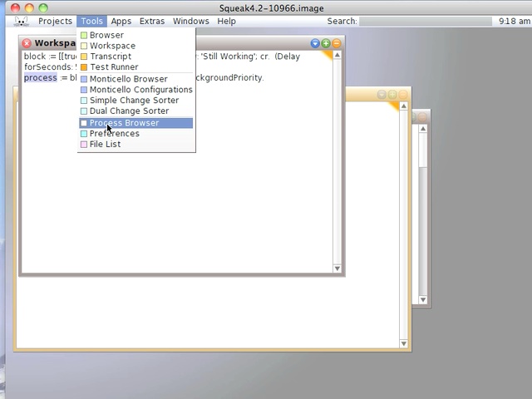Click the Workspace title bar text

55,43
